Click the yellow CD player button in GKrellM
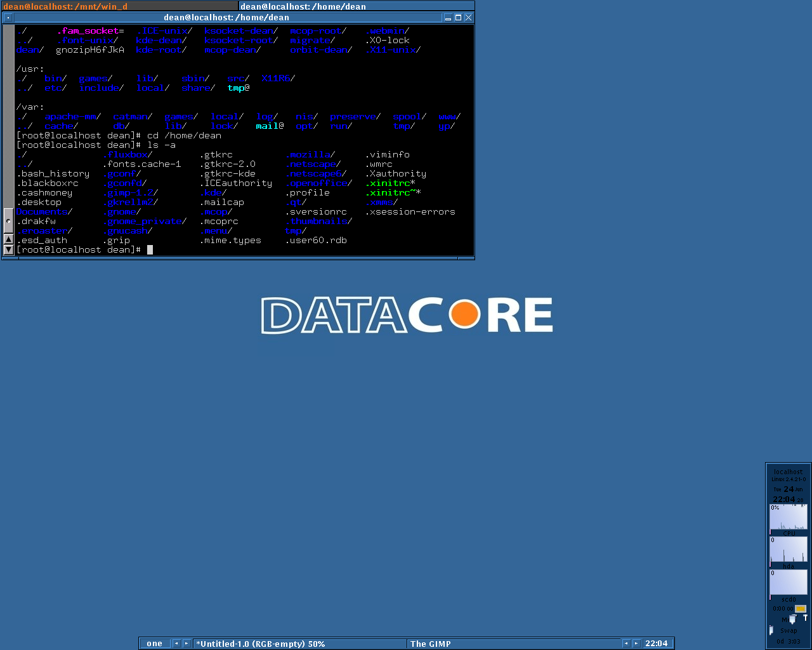This screenshot has height=650, width=812. (x=801, y=609)
